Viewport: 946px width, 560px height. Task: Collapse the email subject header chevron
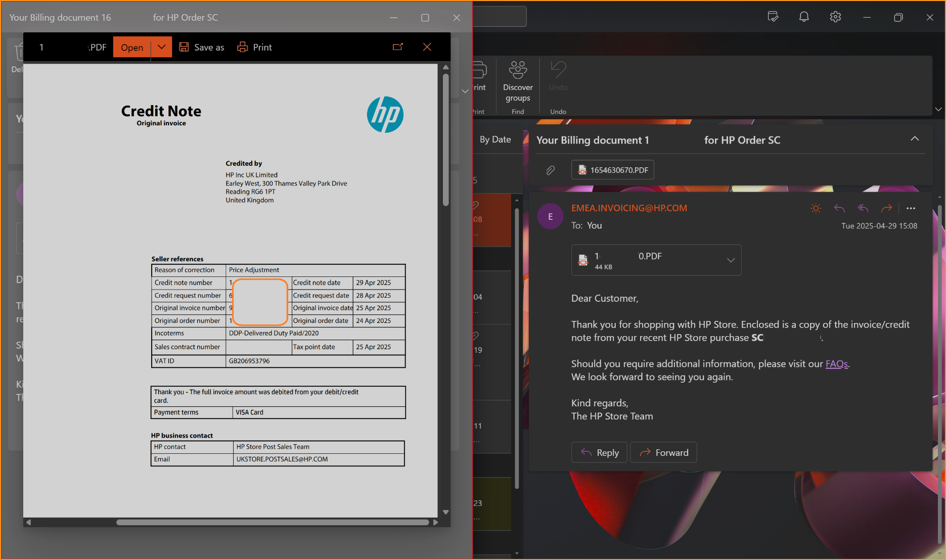(x=915, y=139)
